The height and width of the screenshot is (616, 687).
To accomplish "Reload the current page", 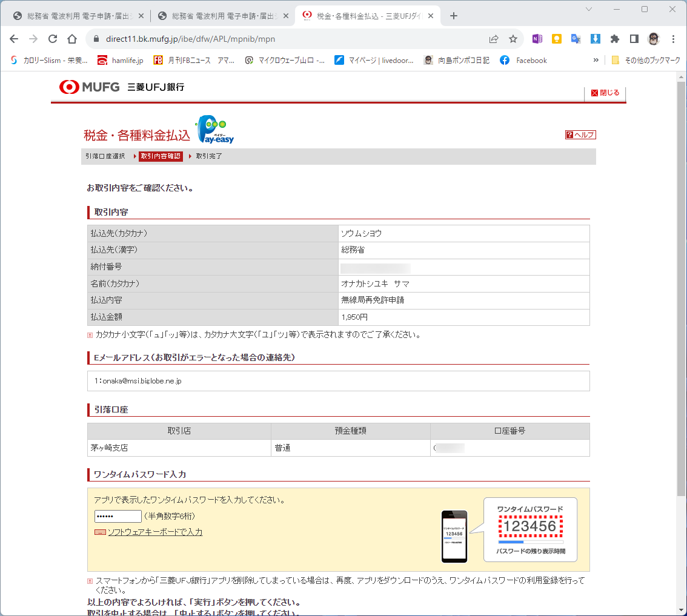I will (53, 39).
